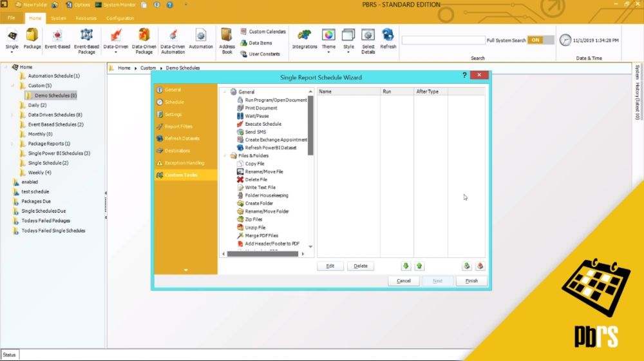Click the Date & Time clock icon

(x=565, y=40)
